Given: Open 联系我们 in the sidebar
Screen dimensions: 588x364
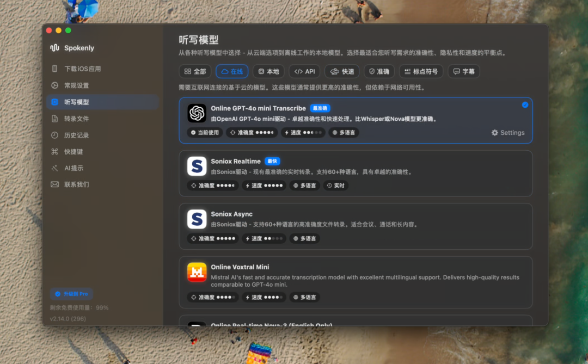Looking at the screenshot, I should click(x=103, y=184).
